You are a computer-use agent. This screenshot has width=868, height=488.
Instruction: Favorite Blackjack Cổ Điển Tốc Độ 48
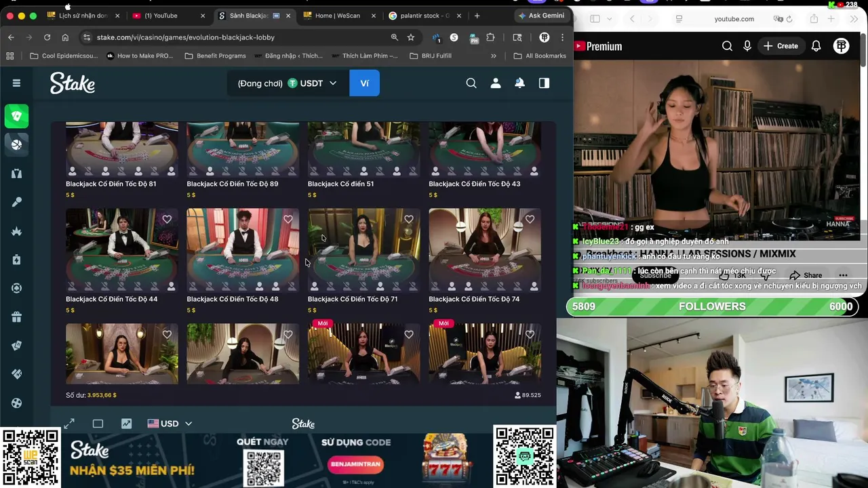[288, 219]
